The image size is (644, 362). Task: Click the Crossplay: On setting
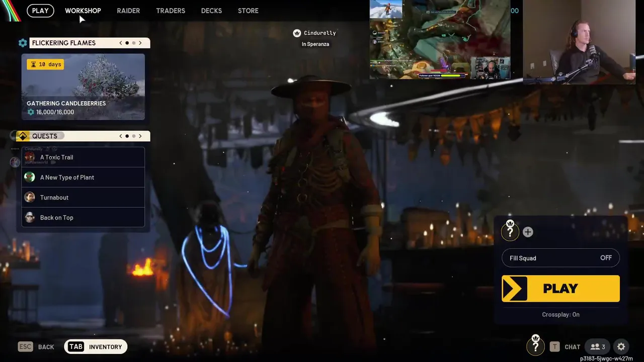[x=560, y=315]
